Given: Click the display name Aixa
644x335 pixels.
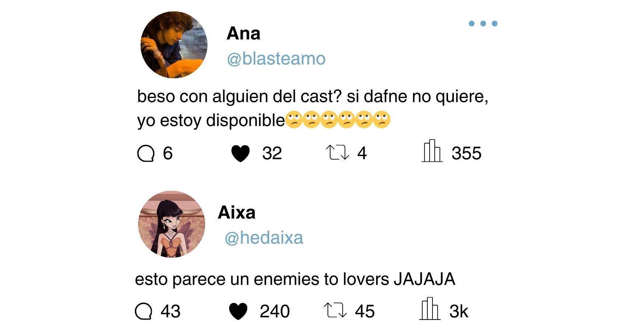Looking at the screenshot, I should tap(237, 213).
